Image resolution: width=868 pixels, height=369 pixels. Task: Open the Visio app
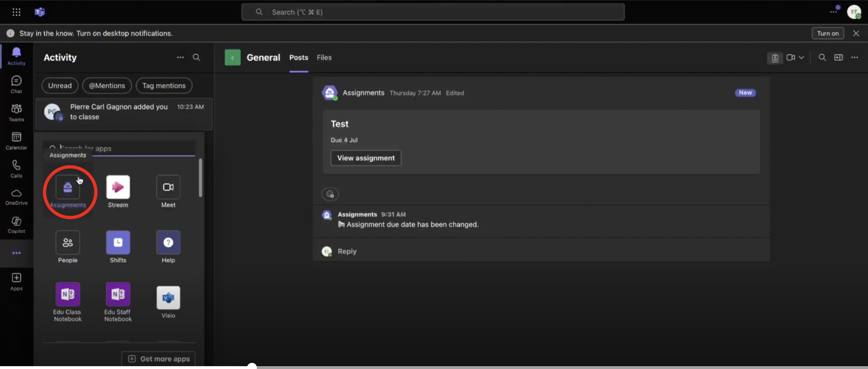click(168, 298)
